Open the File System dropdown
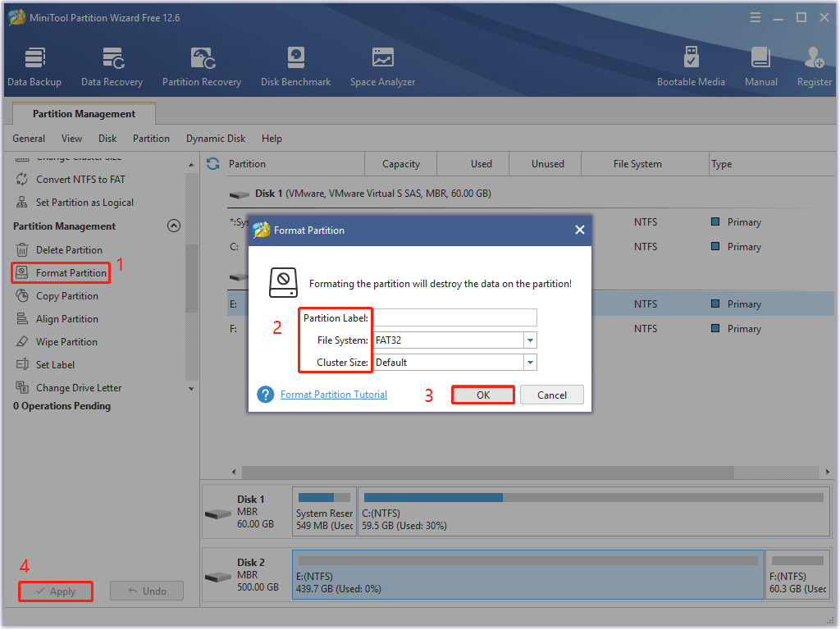The image size is (840, 630). point(530,340)
